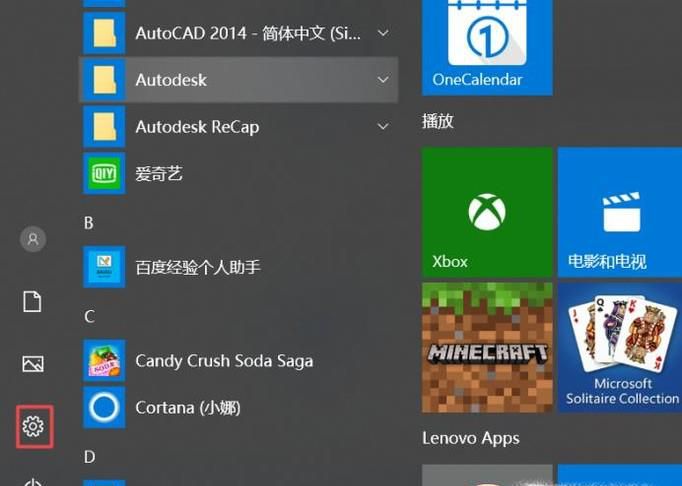Launch the iQIYI green app icon
This screenshot has width=682, height=486.
click(x=104, y=173)
